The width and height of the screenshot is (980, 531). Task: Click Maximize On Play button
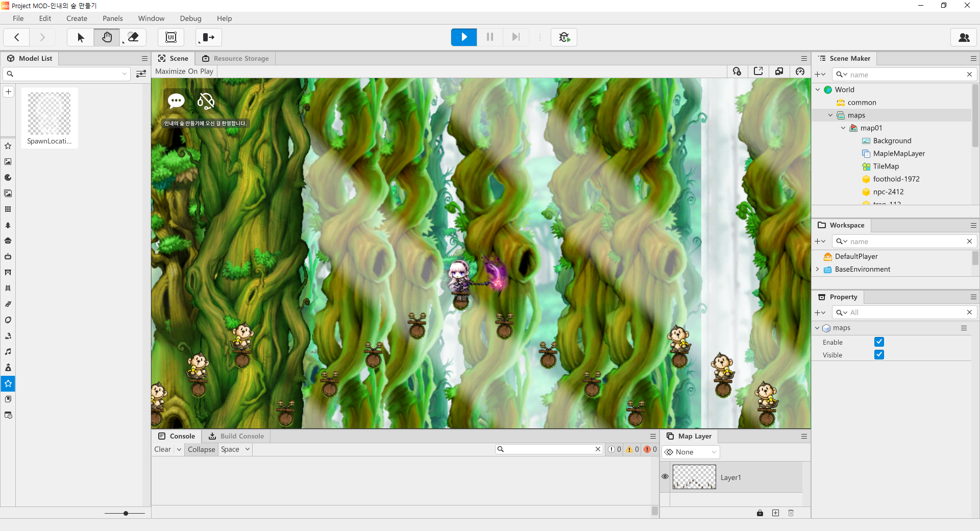click(x=184, y=71)
